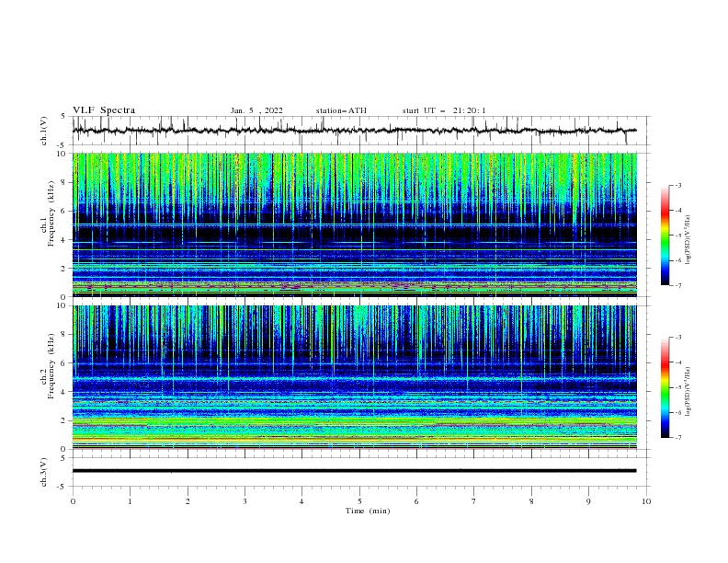This screenshot has width=728, height=563.
Task: Click the ch.2 spectrogram panel
Action: 355,377
